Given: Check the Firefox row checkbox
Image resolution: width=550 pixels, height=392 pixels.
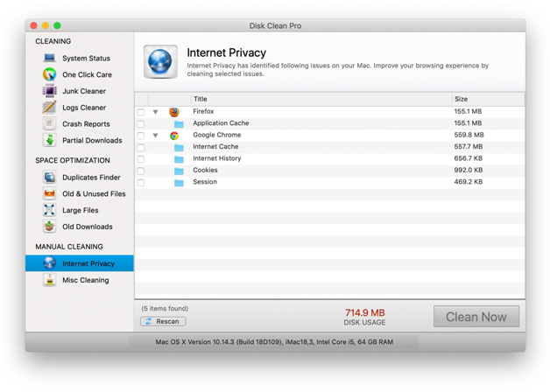Looking at the screenshot, I should click(x=141, y=112).
